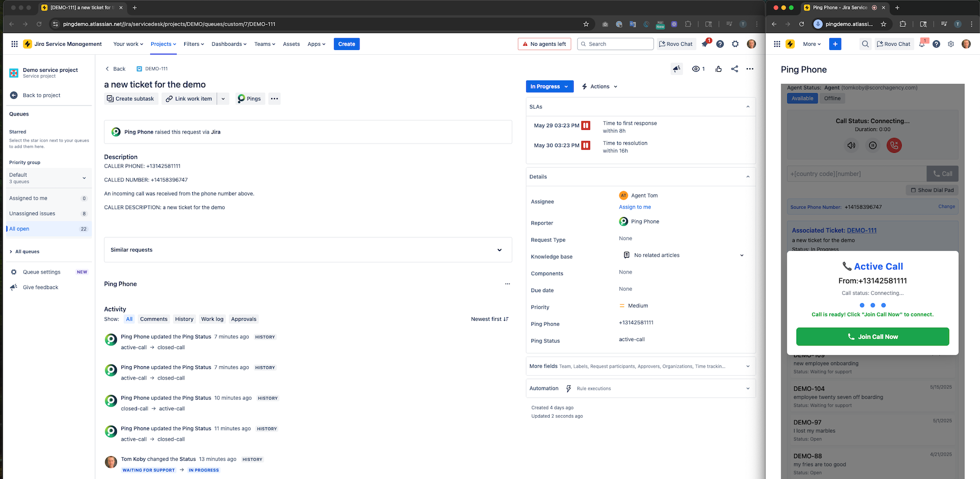Filter activity to Work log
Viewport: 980px width, 479px height.
[x=213, y=319]
